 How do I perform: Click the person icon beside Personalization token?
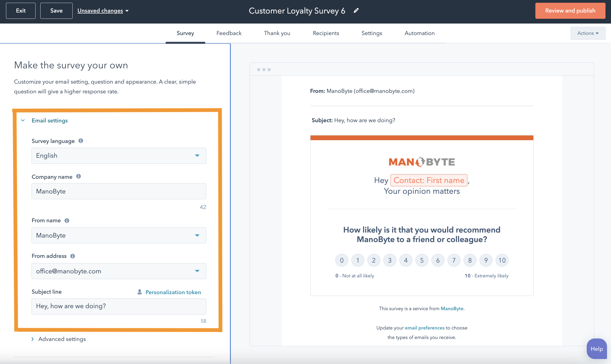pos(140,292)
